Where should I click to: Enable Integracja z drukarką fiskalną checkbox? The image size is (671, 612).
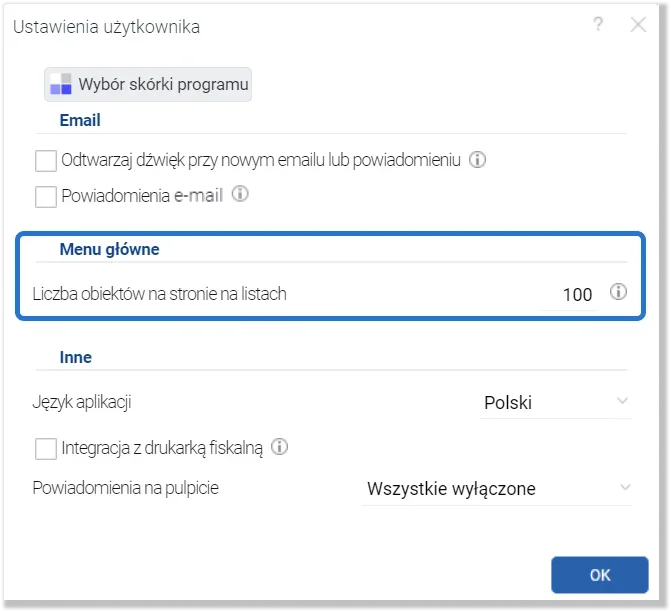[46, 449]
